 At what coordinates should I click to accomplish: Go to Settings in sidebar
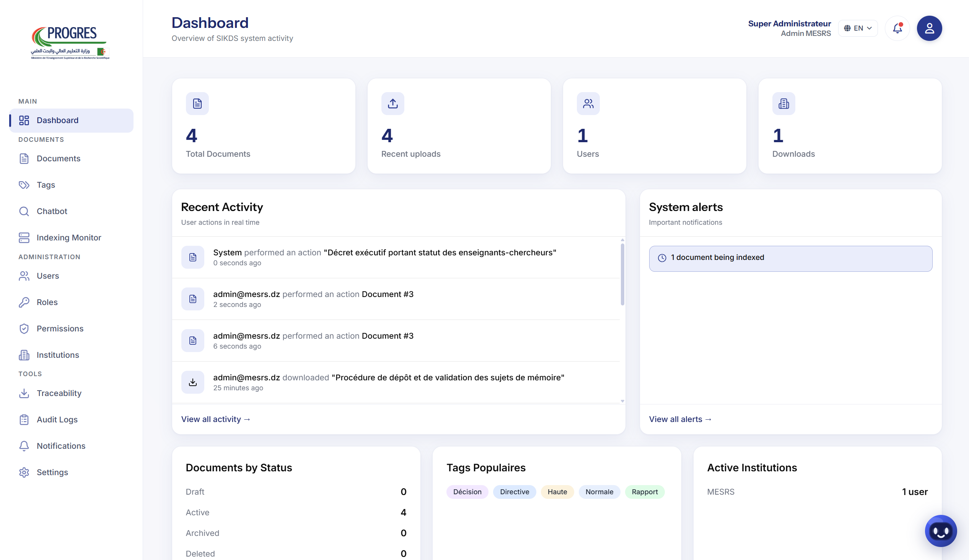[x=72, y=472]
